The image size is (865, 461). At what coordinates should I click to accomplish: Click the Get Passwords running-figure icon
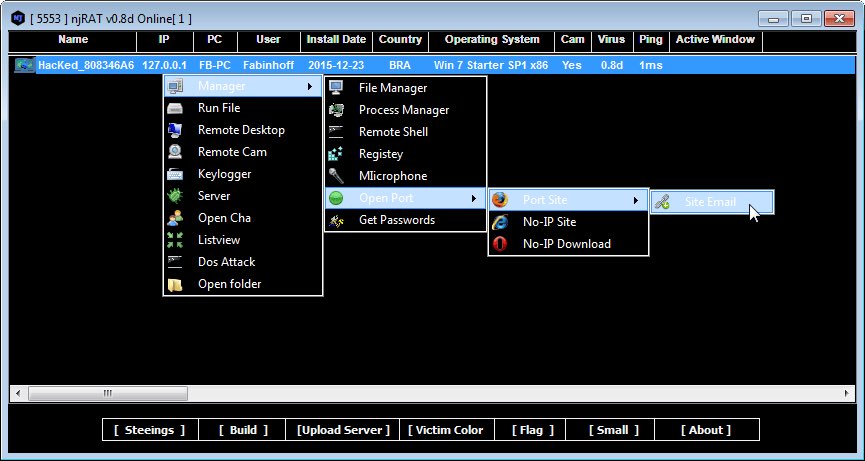336,220
